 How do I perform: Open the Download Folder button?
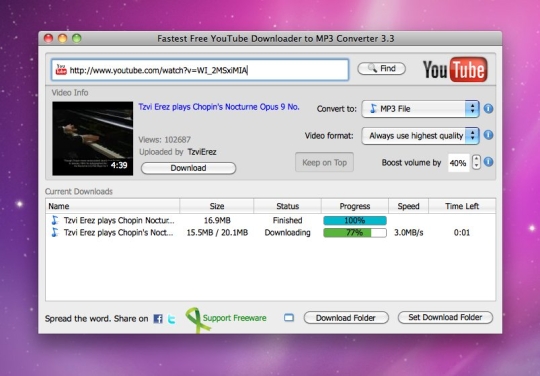pos(346,318)
